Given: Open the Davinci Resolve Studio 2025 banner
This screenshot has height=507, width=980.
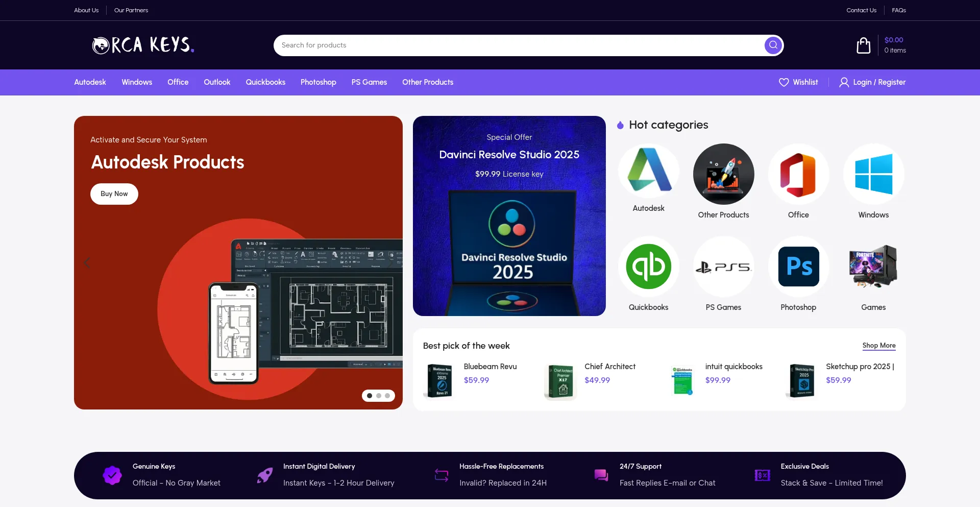Looking at the screenshot, I should (509, 216).
